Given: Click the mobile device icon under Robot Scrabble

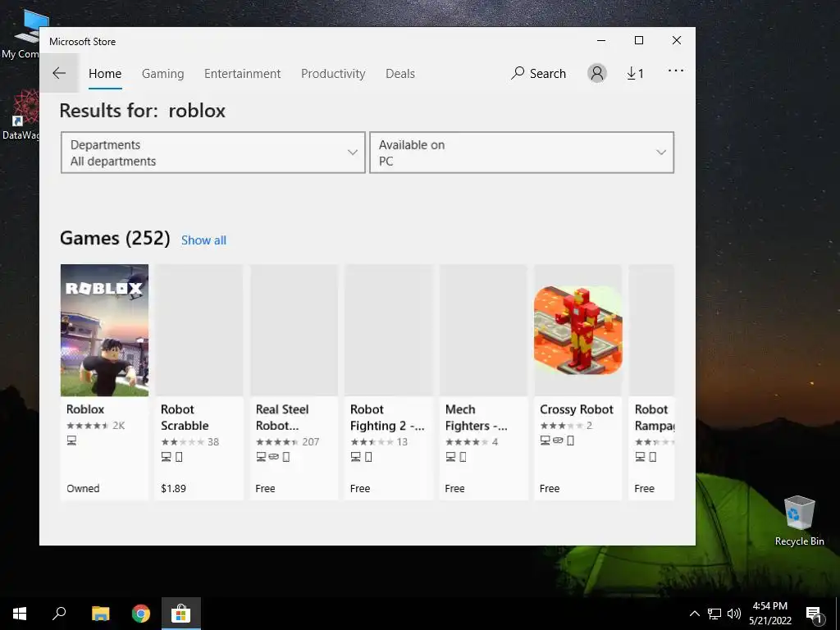Looking at the screenshot, I should click(x=179, y=457).
